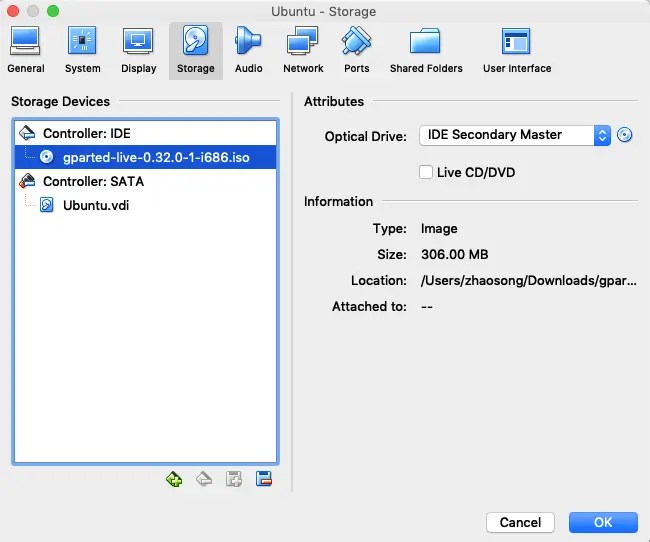Screen dimensions: 650x542
Task: Click the Cancel button
Action: coord(520,522)
